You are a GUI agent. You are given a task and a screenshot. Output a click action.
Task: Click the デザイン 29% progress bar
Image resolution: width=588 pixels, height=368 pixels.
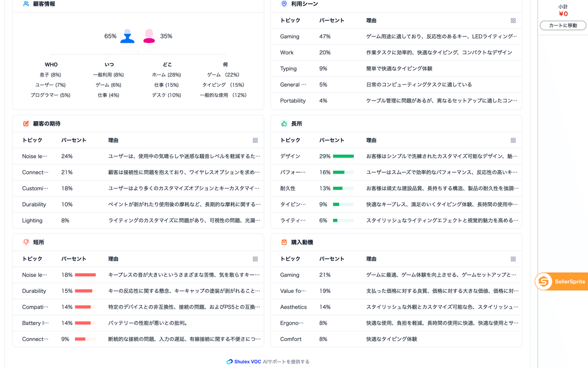pyautogui.click(x=343, y=156)
